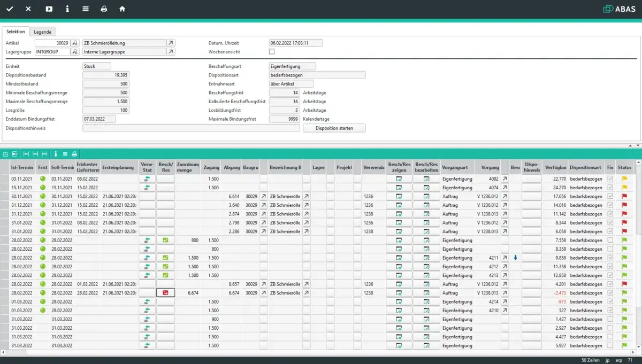The height and width of the screenshot is (364, 642).
Task: Toggle Fix checkbox in Verfügbar 1.427 row
Action: [x=610, y=319]
